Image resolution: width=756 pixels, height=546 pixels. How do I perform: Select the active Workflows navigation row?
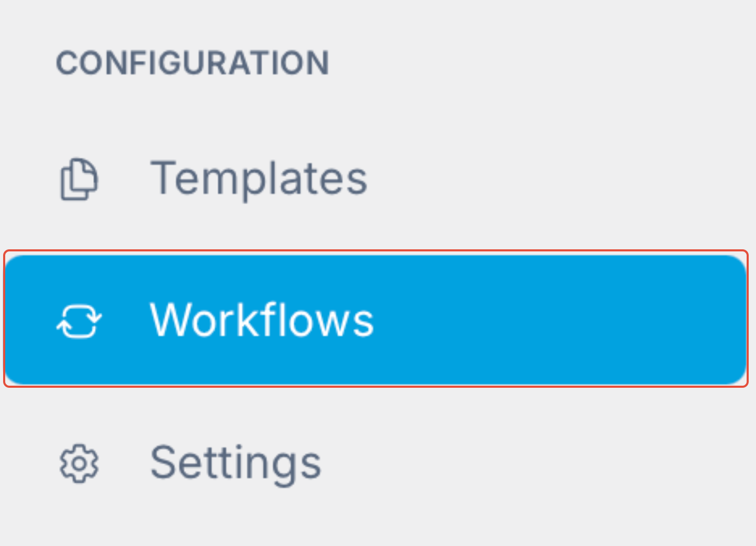point(375,320)
